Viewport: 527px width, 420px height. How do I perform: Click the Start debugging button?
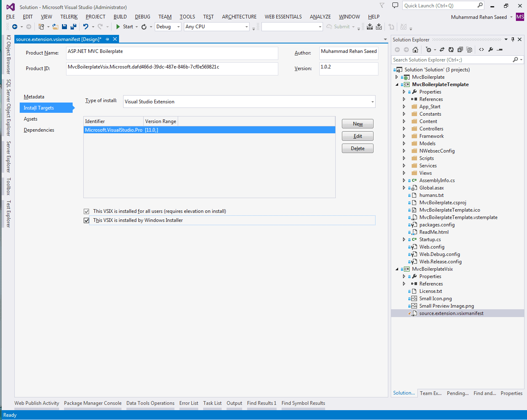[125, 26]
